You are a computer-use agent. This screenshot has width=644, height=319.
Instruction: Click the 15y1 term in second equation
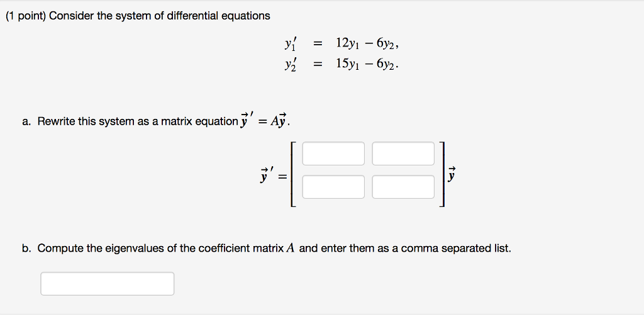[348, 65]
